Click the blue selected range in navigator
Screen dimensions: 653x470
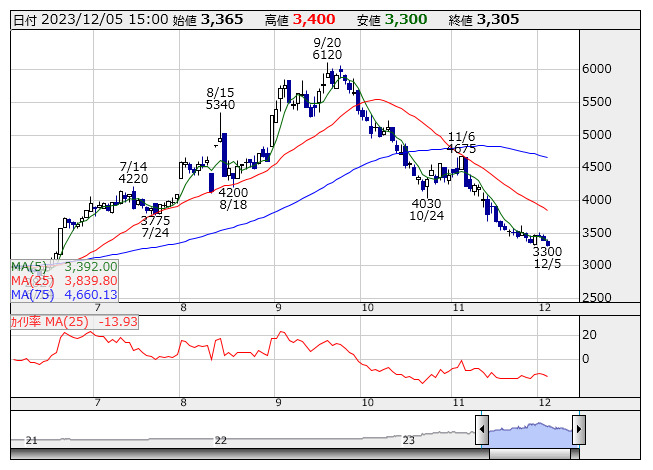coord(530,432)
